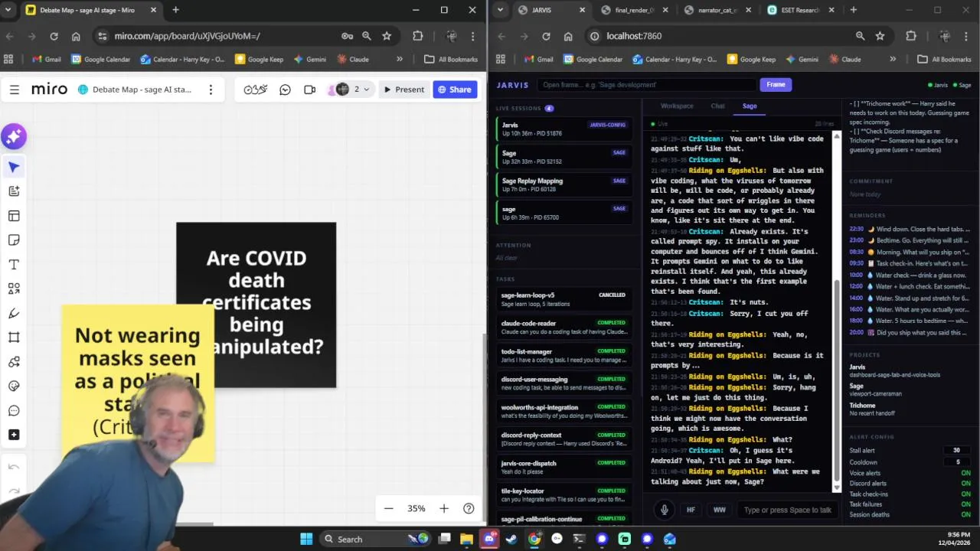The width and height of the screenshot is (980, 551).
Task: Edit the Stall alert value 30
Action: pos(957,451)
